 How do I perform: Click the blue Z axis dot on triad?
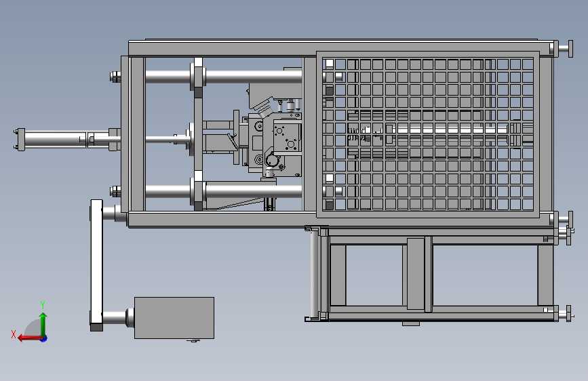point(44,338)
